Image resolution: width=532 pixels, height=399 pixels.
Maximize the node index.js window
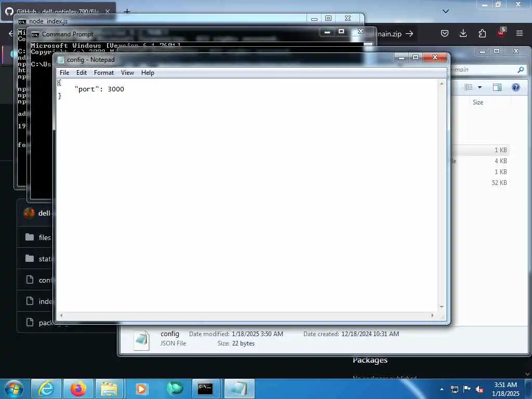tap(328, 18)
